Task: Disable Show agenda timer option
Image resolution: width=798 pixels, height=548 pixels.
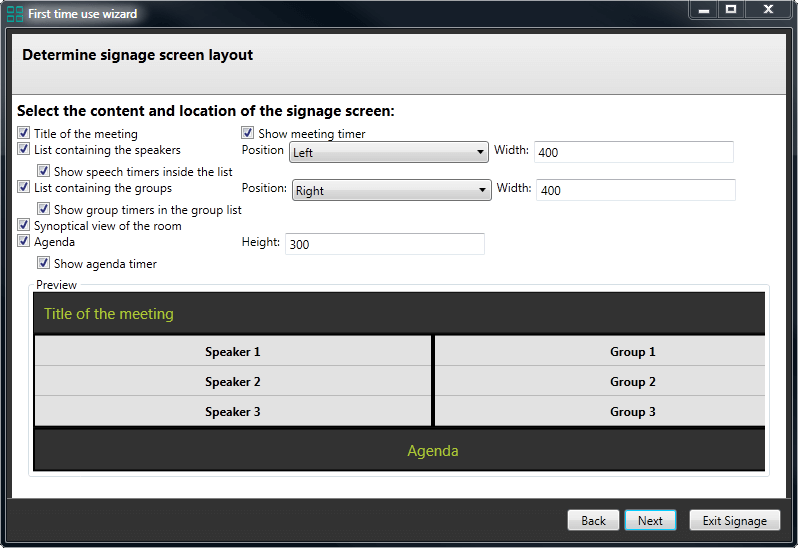Action: pyautogui.click(x=43, y=263)
